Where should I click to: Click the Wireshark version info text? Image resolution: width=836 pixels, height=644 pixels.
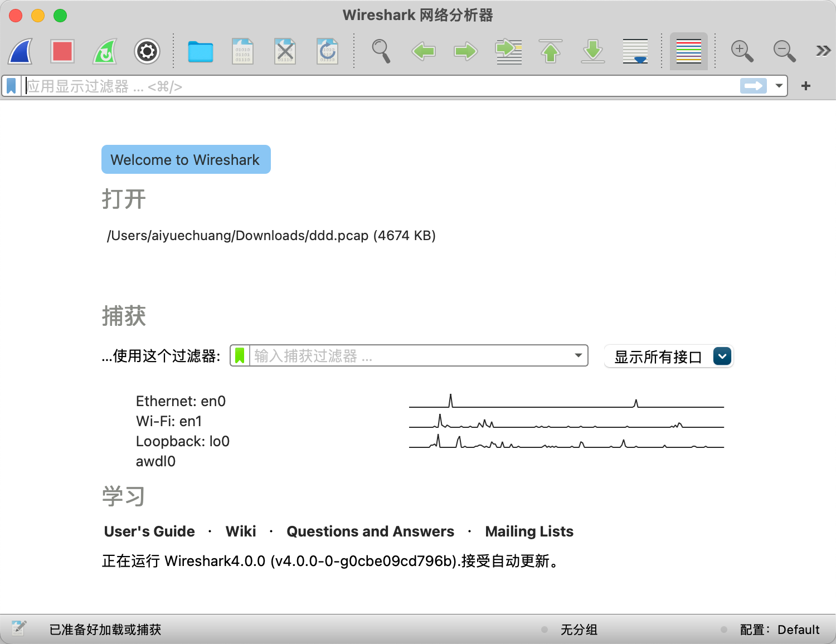[x=330, y=561]
